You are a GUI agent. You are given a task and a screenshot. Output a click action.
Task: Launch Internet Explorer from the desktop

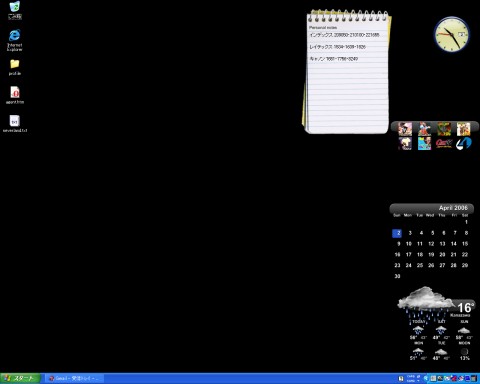point(15,40)
